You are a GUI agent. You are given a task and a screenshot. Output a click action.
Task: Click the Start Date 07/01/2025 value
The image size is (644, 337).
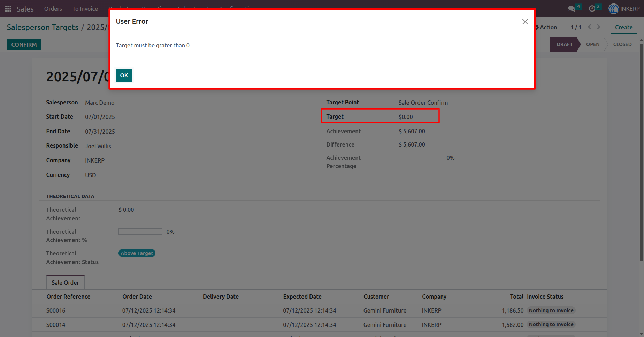click(x=100, y=117)
